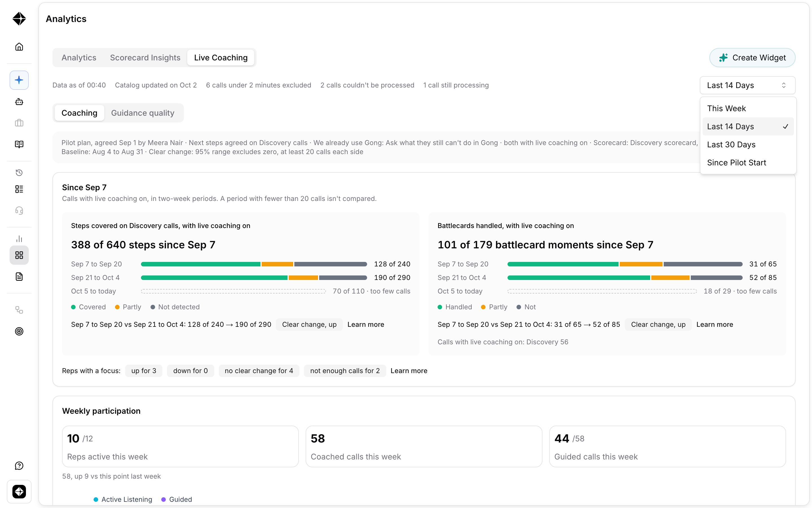Open the headset sidebar icon
Viewport: 812px width, 508px height.
pos(19,211)
